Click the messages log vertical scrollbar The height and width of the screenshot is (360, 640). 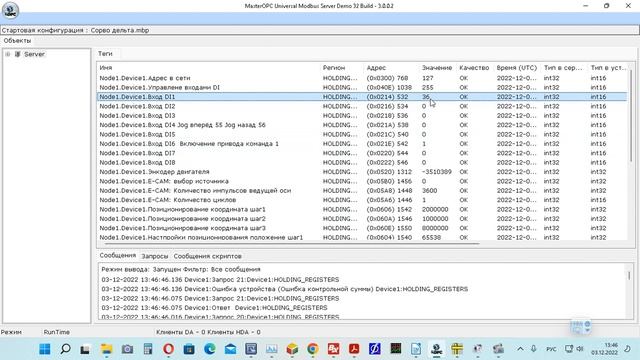pyautogui.click(x=629, y=276)
